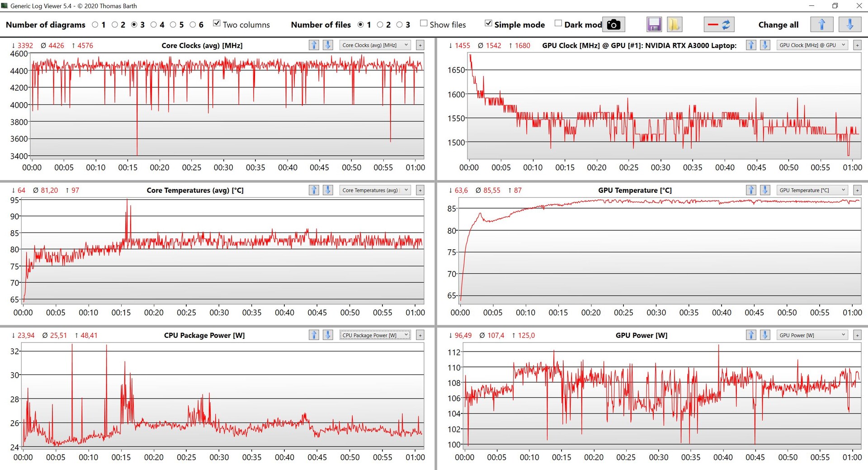Open GPU Clock sensor dropdown
The width and height of the screenshot is (868, 470).
pos(812,45)
